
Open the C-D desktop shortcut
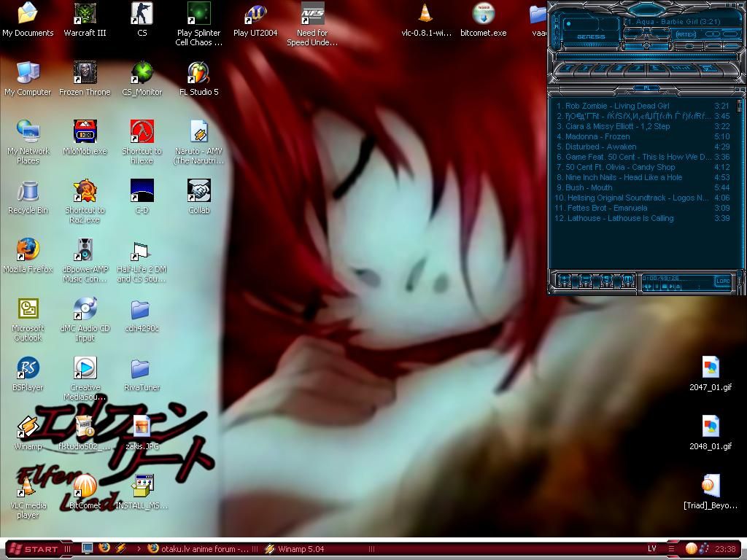click(142, 197)
